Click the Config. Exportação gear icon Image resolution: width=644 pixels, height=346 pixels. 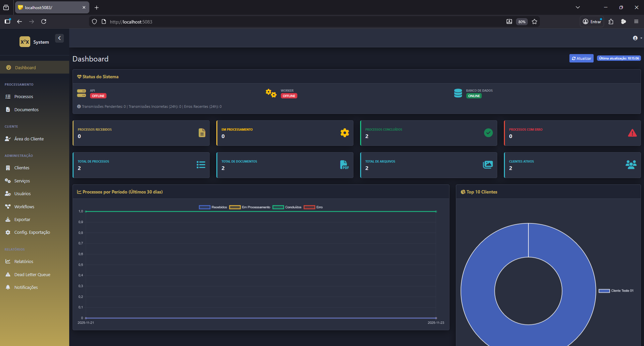tap(8, 232)
